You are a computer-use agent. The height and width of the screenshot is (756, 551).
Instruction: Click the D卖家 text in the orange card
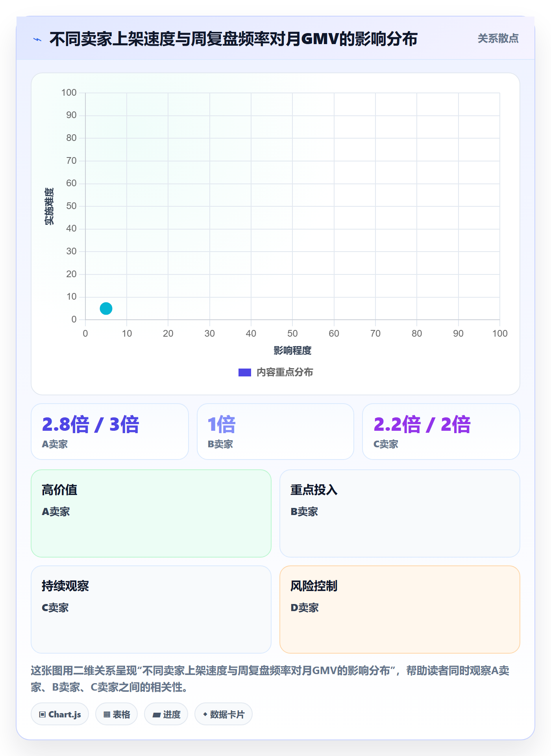coord(305,608)
